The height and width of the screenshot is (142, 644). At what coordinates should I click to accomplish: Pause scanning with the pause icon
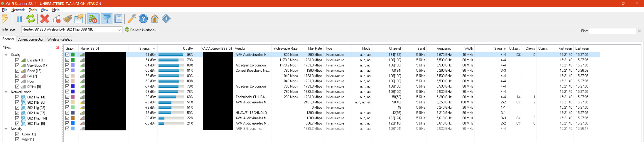pos(19,19)
